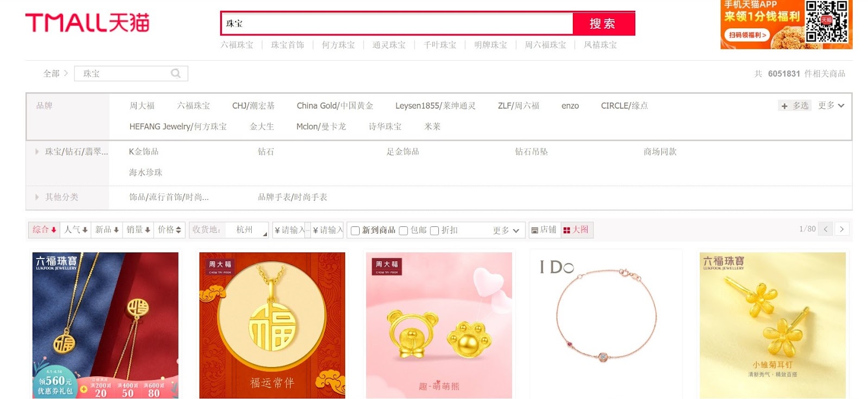The height and width of the screenshot is (399, 868).
Task: Click the 多选 plus multi-select button
Action: (x=795, y=106)
